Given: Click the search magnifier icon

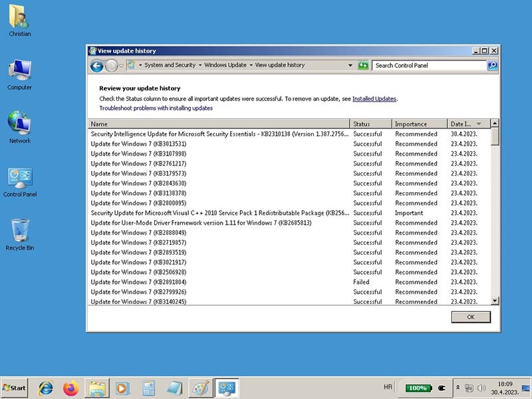Looking at the screenshot, I should pyautogui.click(x=492, y=65).
